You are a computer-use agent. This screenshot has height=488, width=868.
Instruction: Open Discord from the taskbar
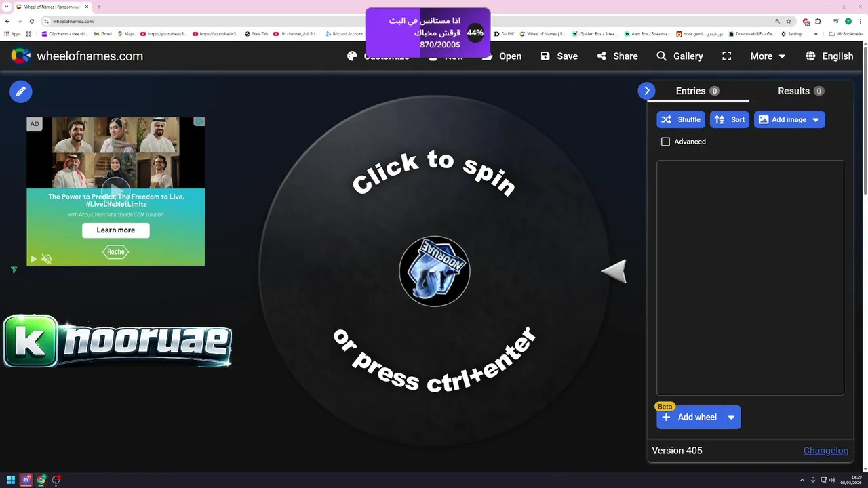point(26,480)
